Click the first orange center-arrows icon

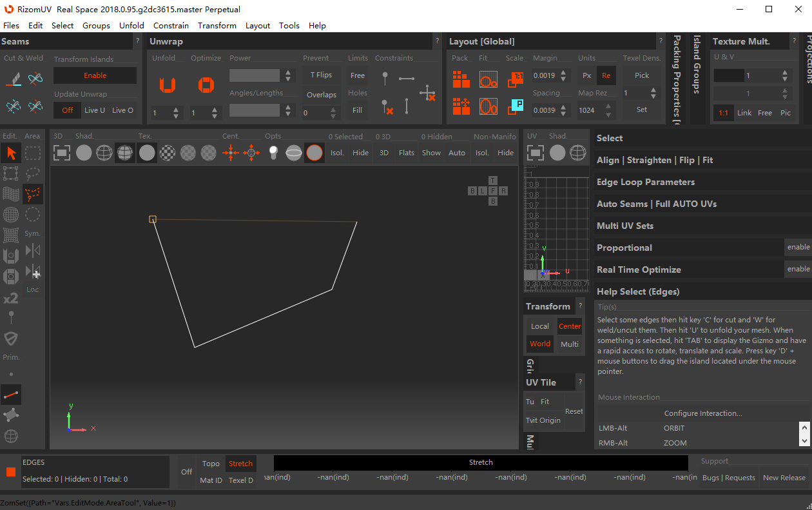(x=231, y=153)
